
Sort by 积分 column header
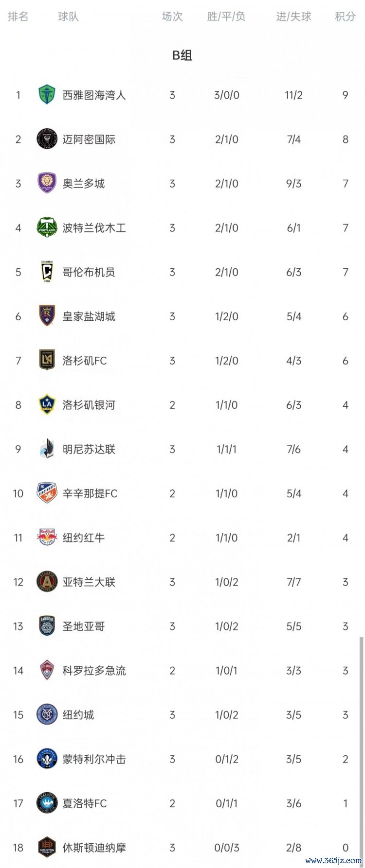pos(345,17)
